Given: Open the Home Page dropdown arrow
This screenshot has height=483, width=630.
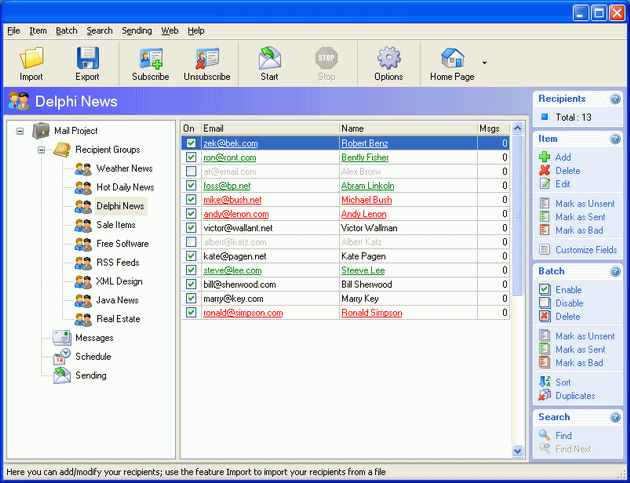Looking at the screenshot, I should tap(484, 63).
